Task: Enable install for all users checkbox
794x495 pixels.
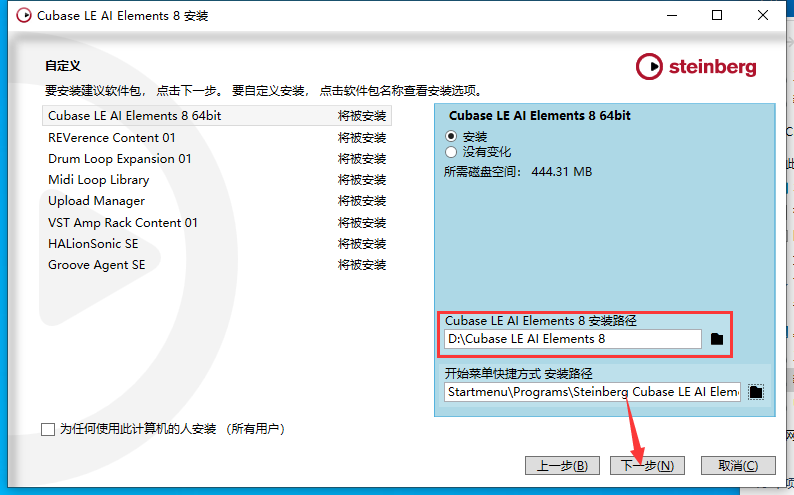Action: [x=48, y=429]
